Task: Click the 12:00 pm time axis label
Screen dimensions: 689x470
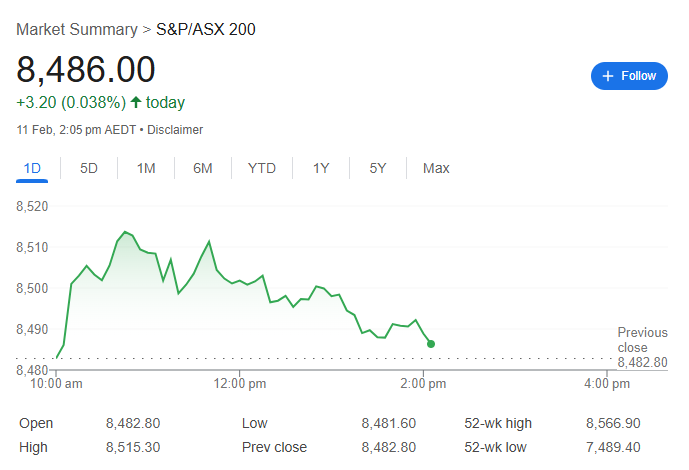Action: [242, 383]
